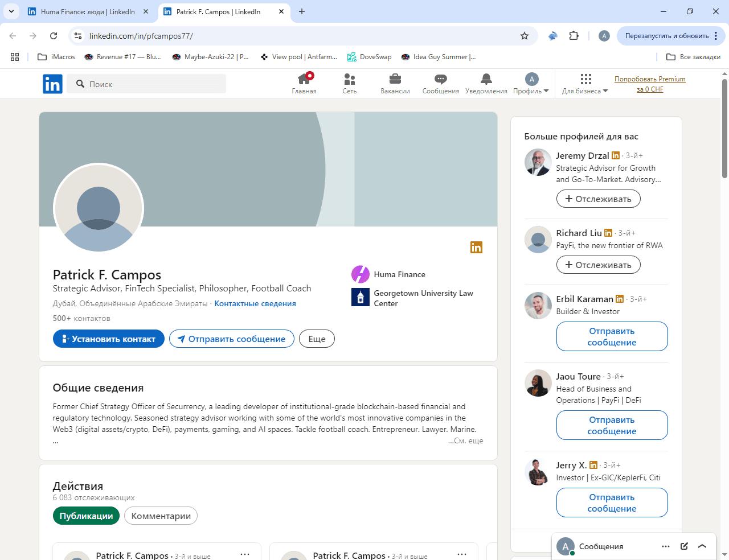Image resolution: width=729 pixels, height=560 pixels.
Task: Click the LinkedIn logo home icon
Action: coord(52,84)
